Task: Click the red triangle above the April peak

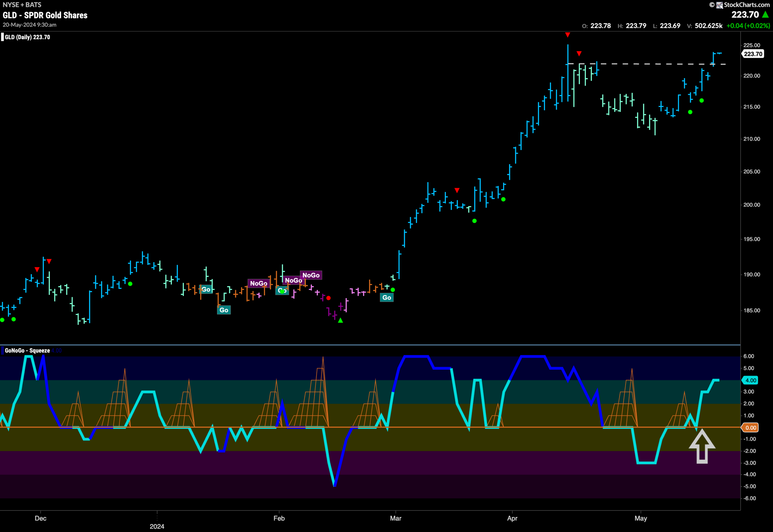Action: 568,35
